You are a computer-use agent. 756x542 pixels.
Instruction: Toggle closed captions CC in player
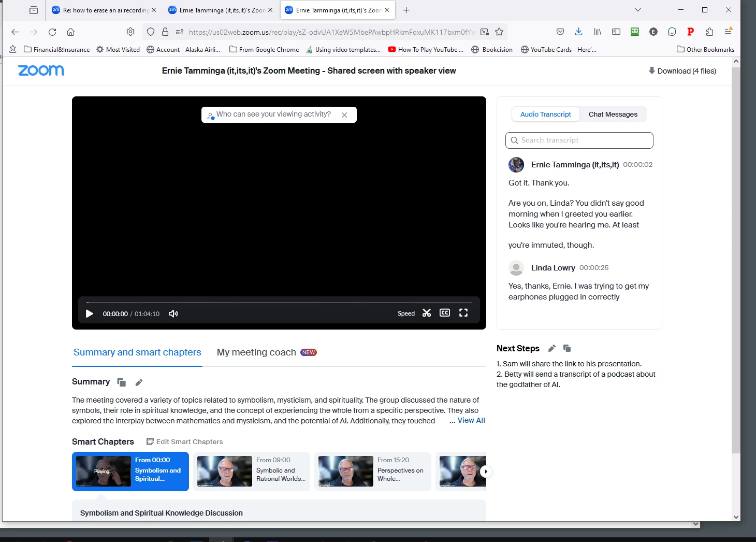pyautogui.click(x=445, y=313)
